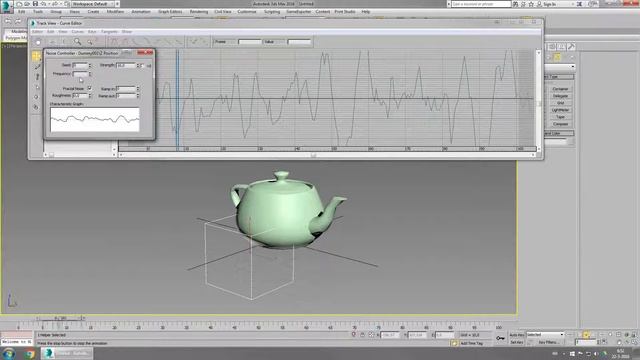
Task: Open the Display tab in command panel
Action: (x=562, y=47)
